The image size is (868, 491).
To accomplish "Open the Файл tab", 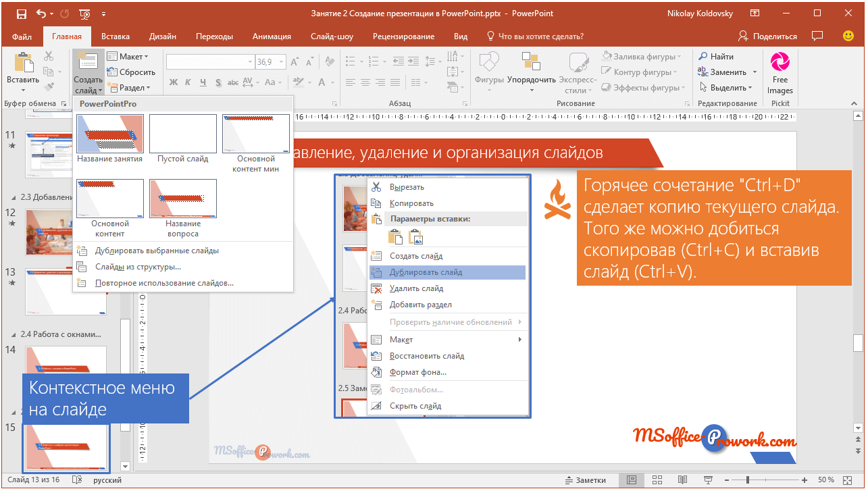I will 22,36.
